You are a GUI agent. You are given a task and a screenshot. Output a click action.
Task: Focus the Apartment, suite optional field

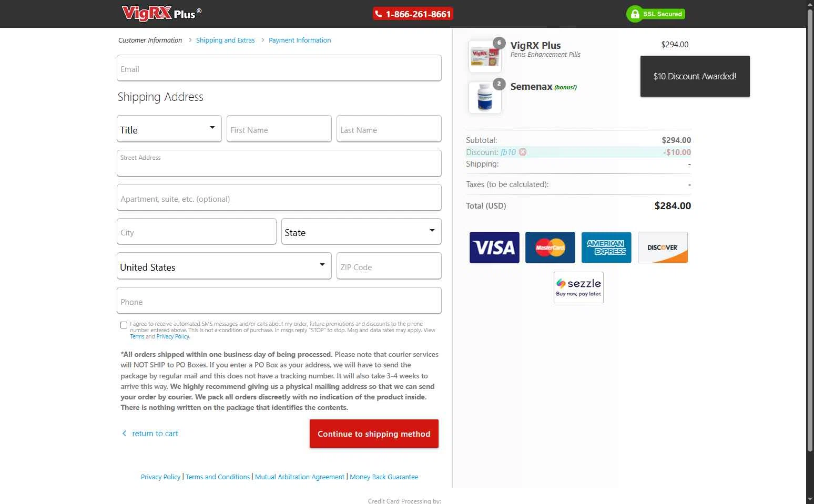click(x=279, y=198)
